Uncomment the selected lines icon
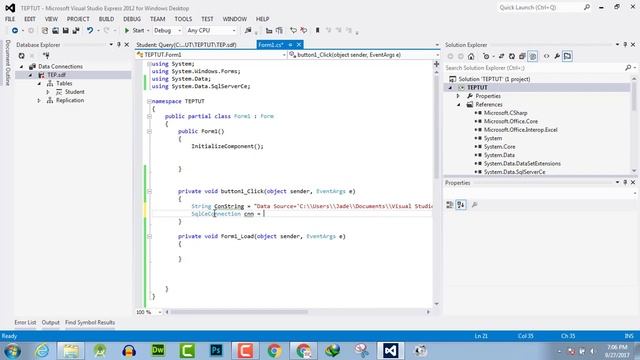This screenshot has width=640, height=360. (x=304, y=31)
